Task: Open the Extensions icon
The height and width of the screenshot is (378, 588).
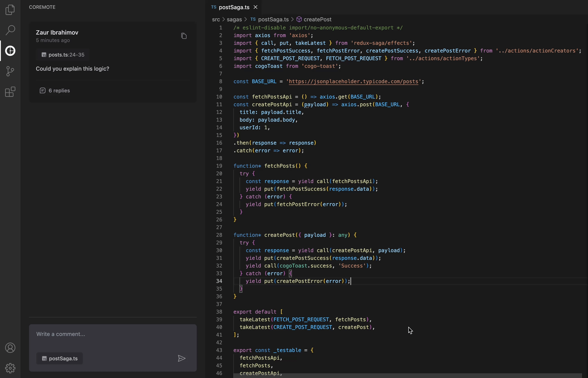Action: tap(10, 92)
